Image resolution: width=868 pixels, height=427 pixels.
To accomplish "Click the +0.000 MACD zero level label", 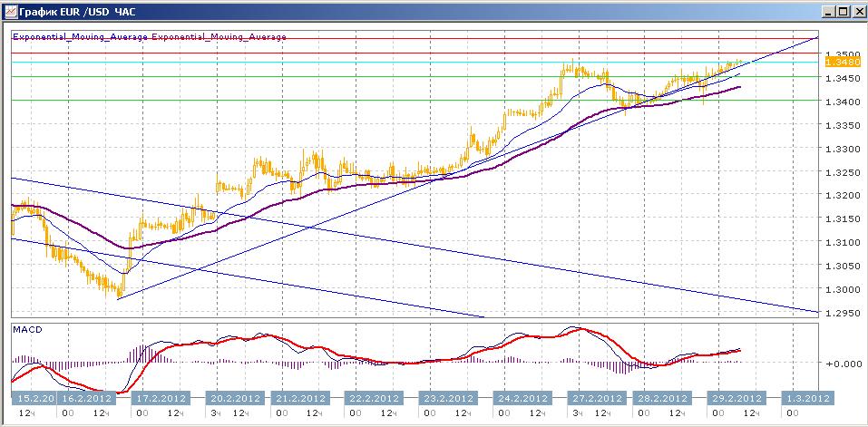I will pyautogui.click(x=843, y=364).
